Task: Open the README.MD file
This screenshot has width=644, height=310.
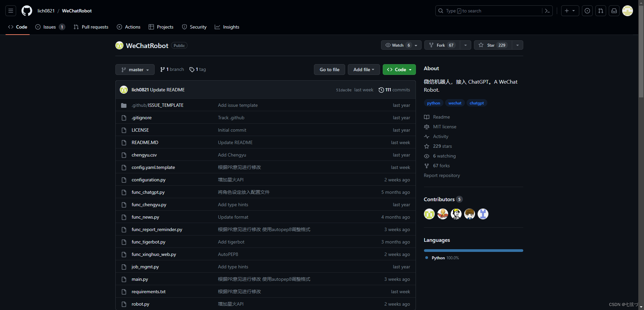Action: click(x=145, y=142)
